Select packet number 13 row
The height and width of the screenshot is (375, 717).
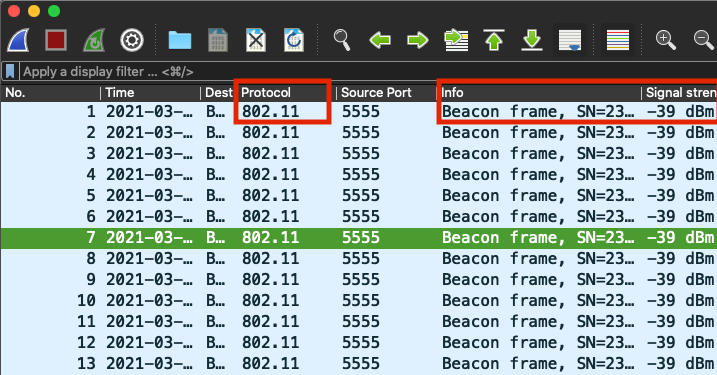(358, 364)
